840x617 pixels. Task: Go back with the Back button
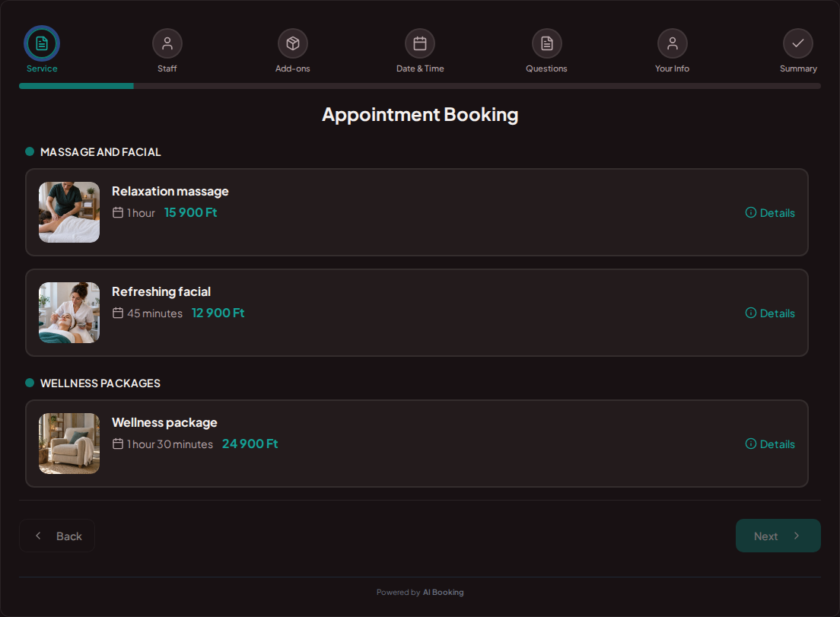[57, 536]
